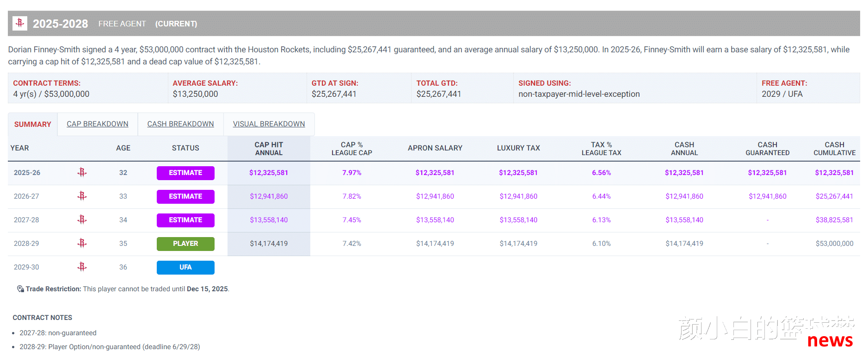Image resolution: width=868 pixels, height=357 pixels.
Task: Click the cumulative cash $38,825,581 cell
Action: 834,220
